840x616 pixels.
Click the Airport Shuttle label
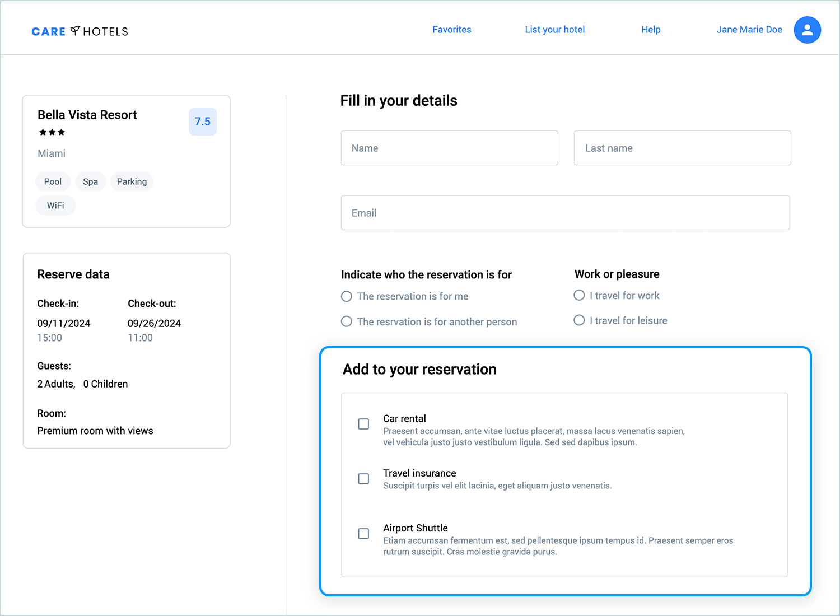pyautogui.click(x=416, y=528)
